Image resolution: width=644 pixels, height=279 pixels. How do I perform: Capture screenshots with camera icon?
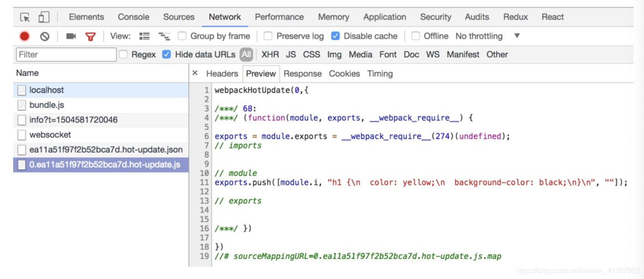coord(71,36)
